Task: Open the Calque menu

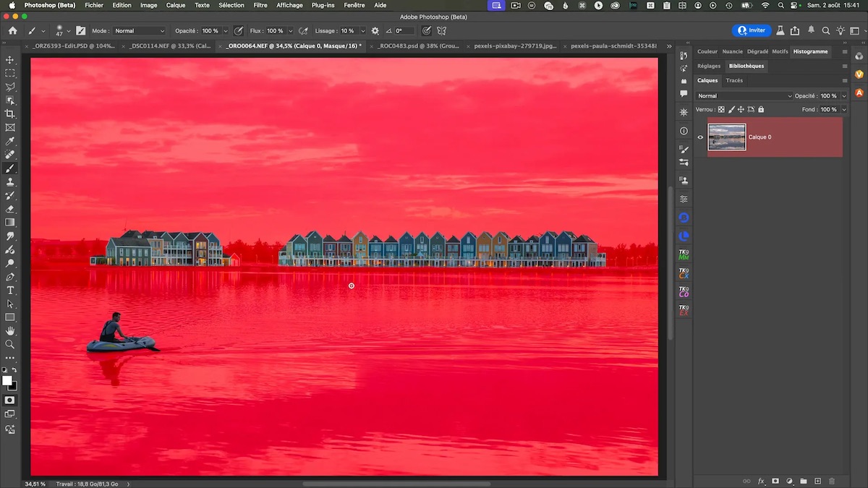Action: click(x=176, y=5)
